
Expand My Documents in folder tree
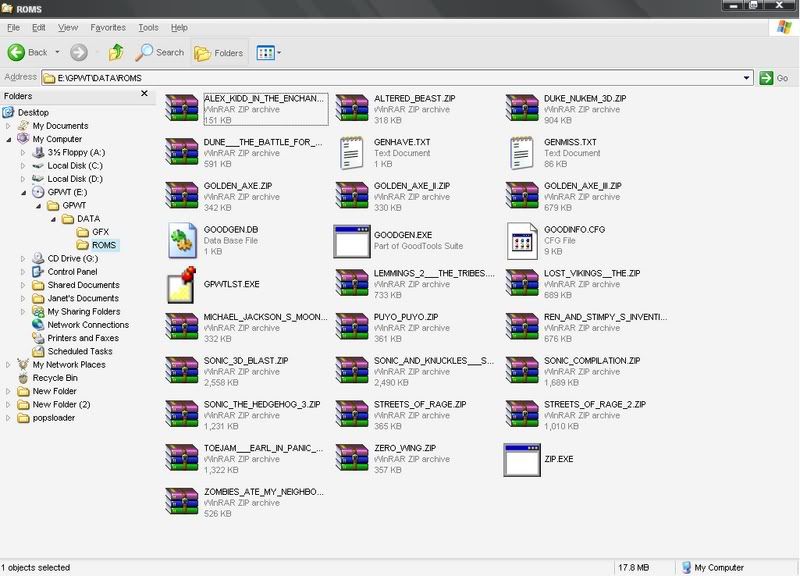(x=8, y=126)
